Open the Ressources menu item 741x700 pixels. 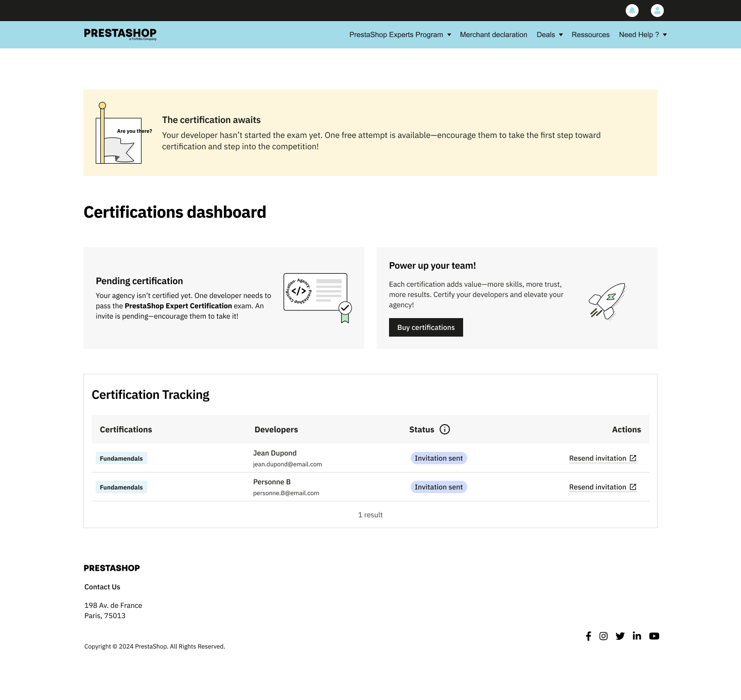pyautogui.click(x=590, y=34)
